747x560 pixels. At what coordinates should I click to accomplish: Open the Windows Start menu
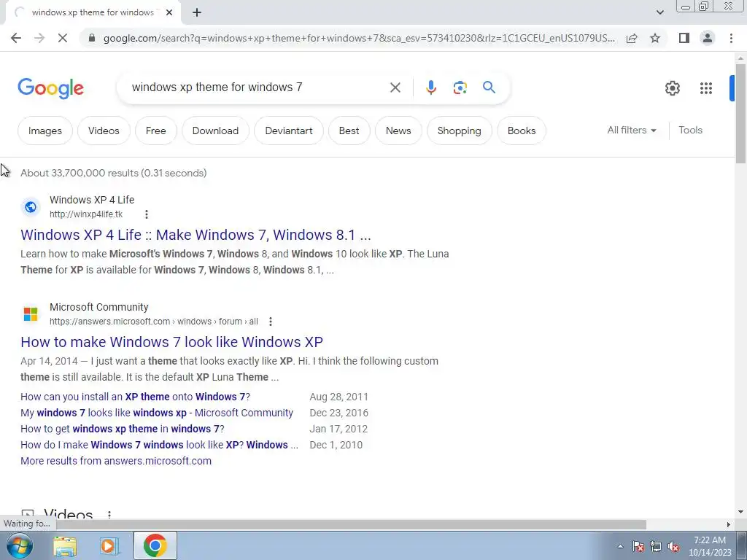click(x=20, y=545)
